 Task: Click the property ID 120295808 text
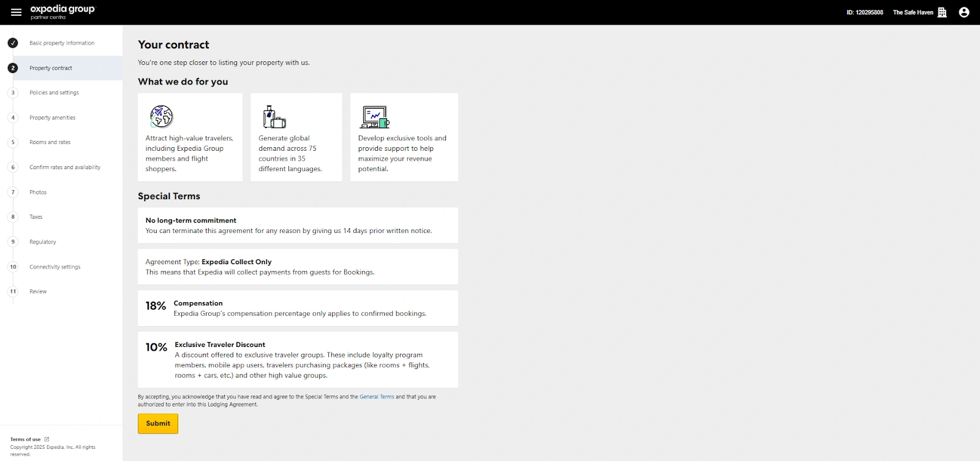(865, 12)
